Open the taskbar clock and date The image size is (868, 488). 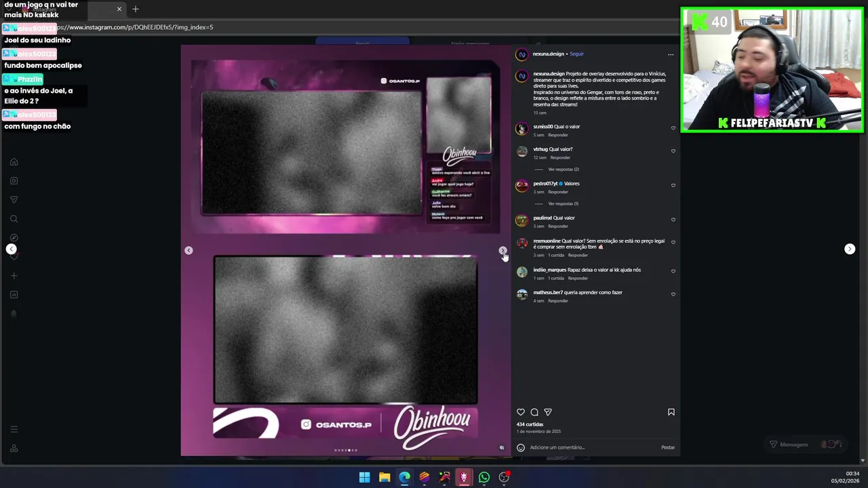pyautogui.click(x=846, y=477)
